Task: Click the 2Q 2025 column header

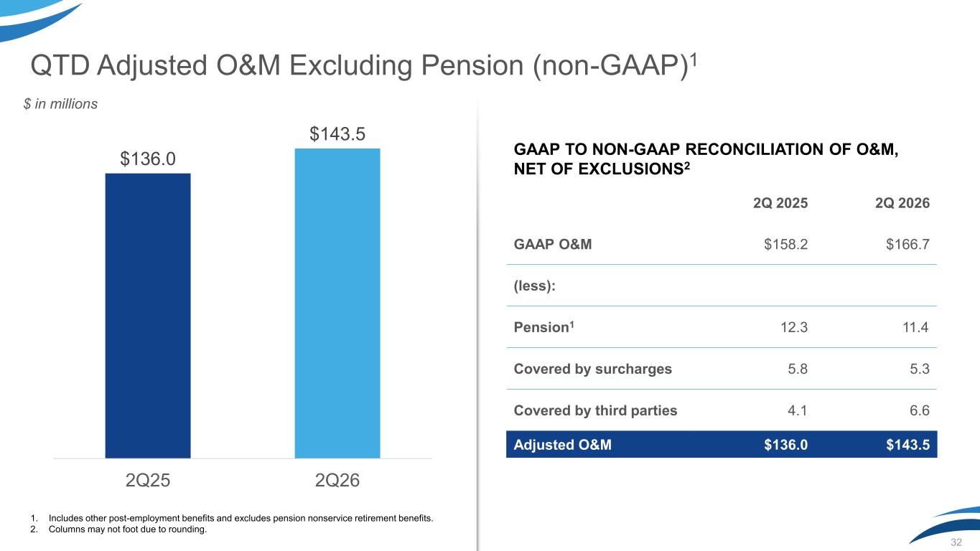Action: coord(780,203)
